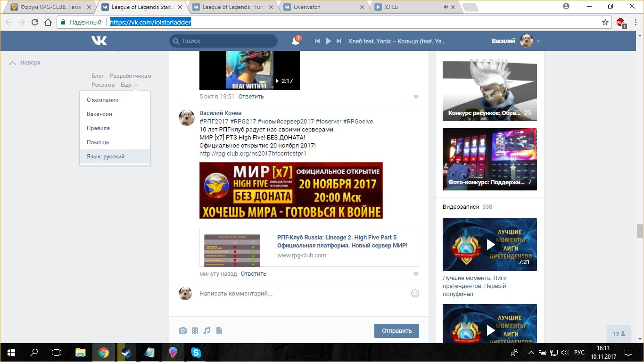Image resolution: width=644 pixels, height=362 pixels.
Task: Click Chrome back arrow
Action: [8, 22]
